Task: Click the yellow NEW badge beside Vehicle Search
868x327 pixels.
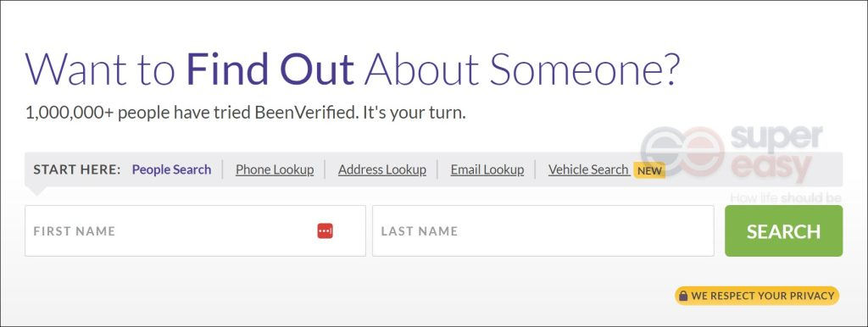Action: point(649,170)
